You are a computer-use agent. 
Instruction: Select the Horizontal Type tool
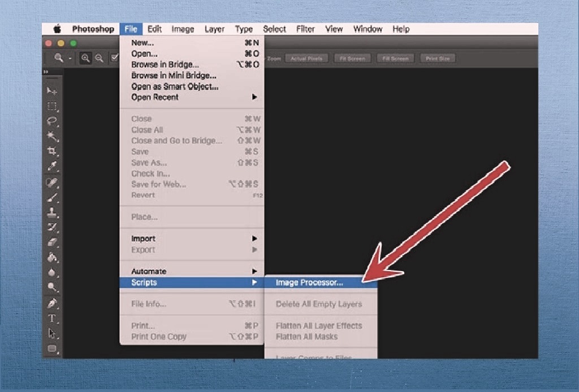pyautogui.click(x=52, y=318)
